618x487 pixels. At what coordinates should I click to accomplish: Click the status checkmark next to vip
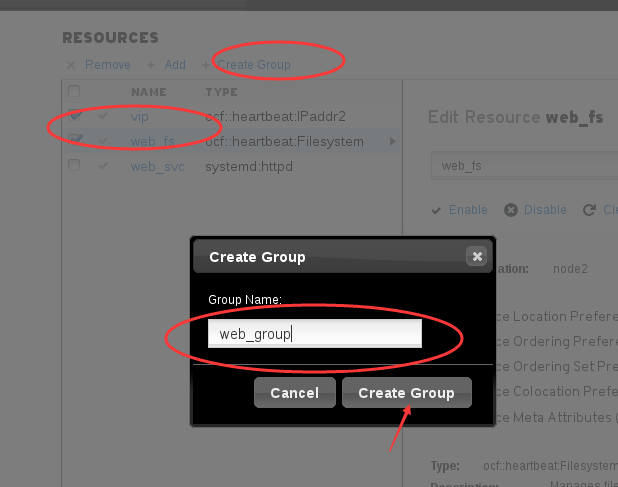point(103,116)
